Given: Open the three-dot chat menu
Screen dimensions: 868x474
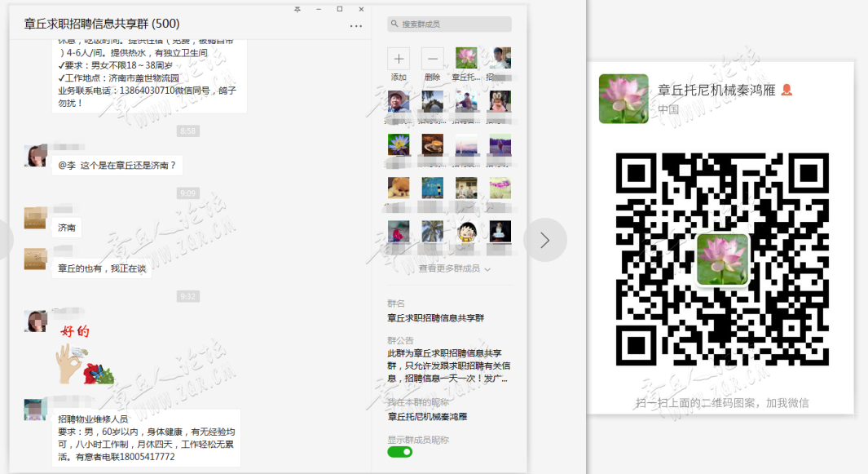Looking at the screenshot, I should pos(356,25).
